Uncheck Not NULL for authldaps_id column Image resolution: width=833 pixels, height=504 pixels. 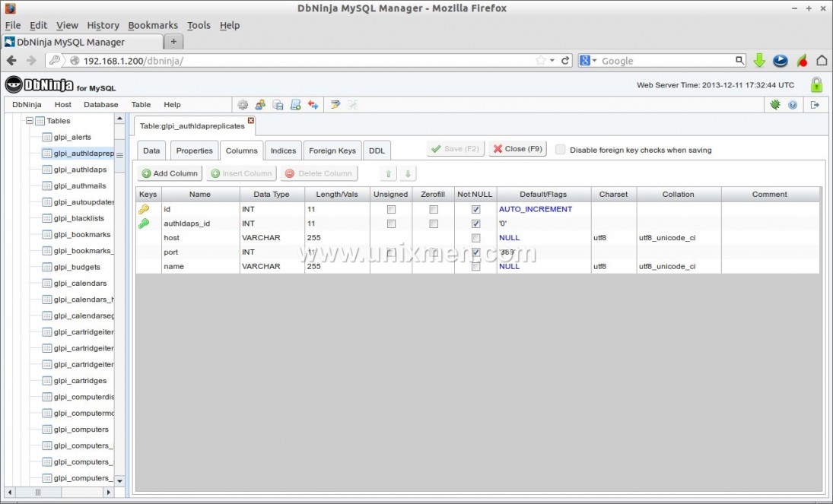tap(476, 223)
